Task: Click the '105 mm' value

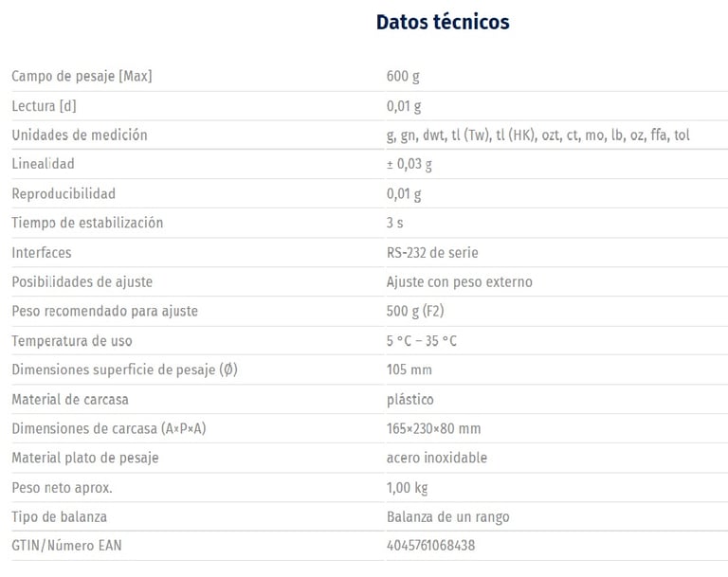Action: point(409,370)
